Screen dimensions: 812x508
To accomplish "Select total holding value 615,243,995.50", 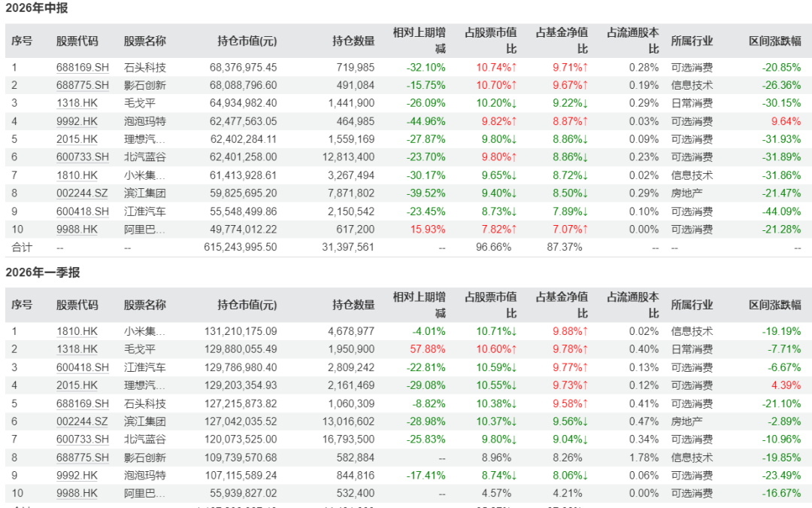I will [241, 248].
